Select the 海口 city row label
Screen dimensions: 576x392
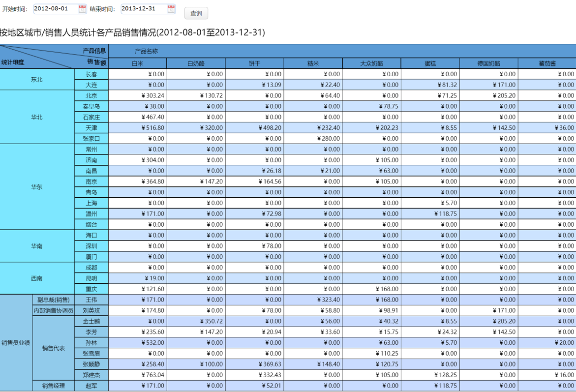click(x=91, y=235)
